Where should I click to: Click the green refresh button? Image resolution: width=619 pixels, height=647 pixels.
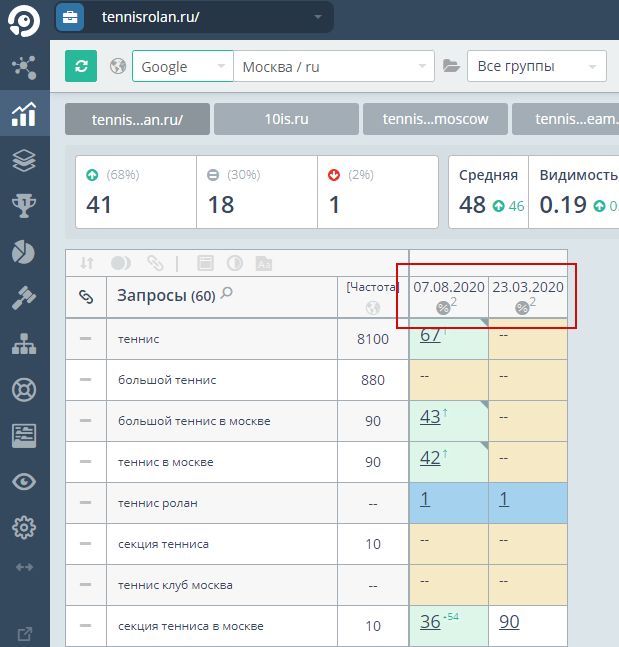[x=81, y=67]
